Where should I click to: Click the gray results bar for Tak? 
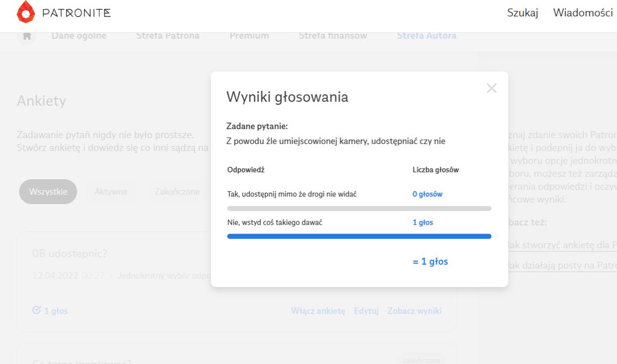359,208
